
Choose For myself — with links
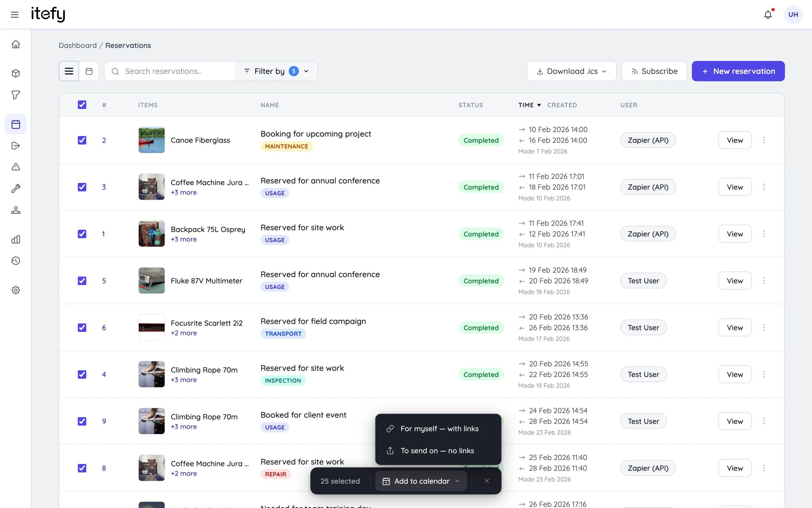coord(438,429)
